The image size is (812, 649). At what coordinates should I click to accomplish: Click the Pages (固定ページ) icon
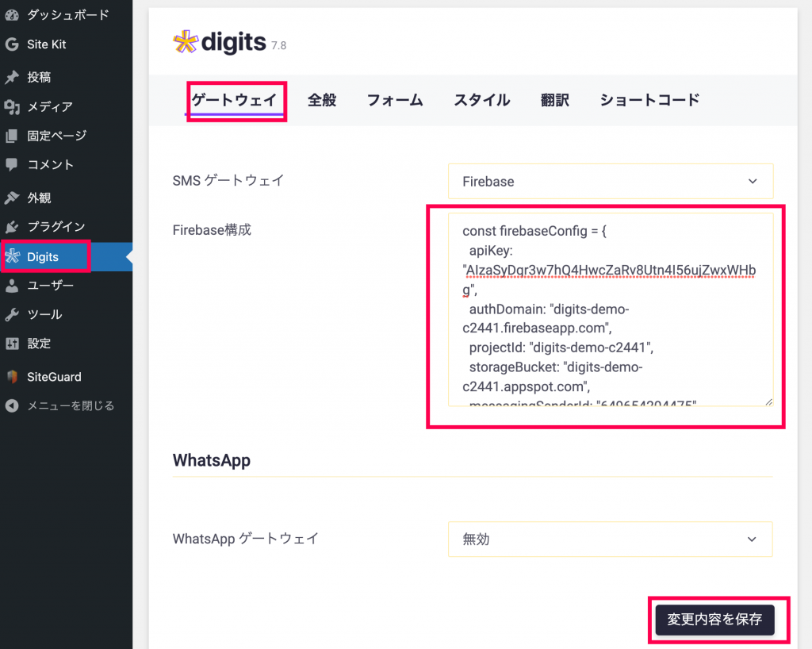pos(12,136)
